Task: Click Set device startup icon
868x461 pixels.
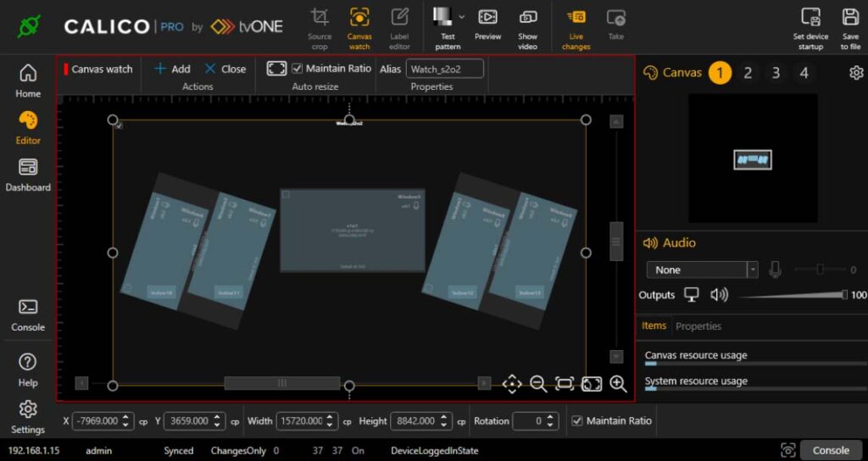Action: [810, 18]
